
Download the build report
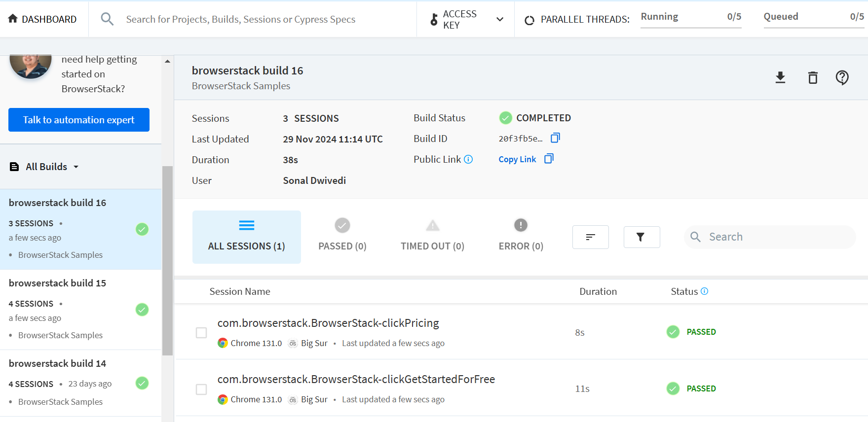click(x=780, y=77)
